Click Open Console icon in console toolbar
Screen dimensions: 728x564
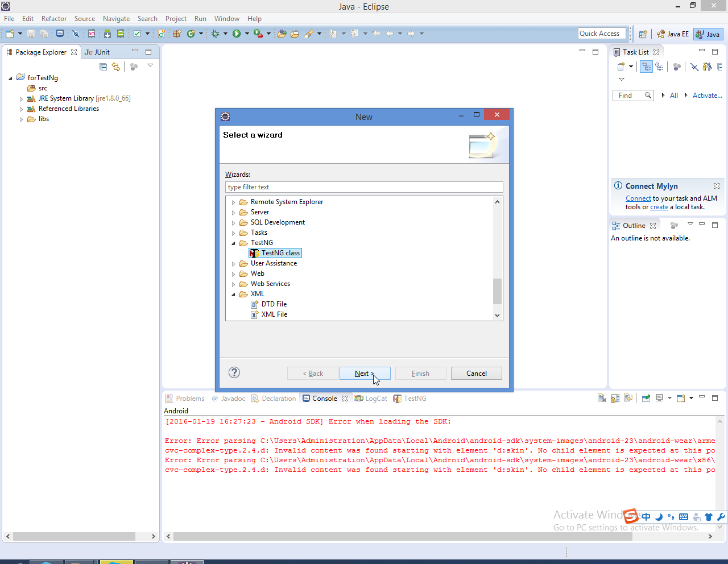(x=681, y=399)
